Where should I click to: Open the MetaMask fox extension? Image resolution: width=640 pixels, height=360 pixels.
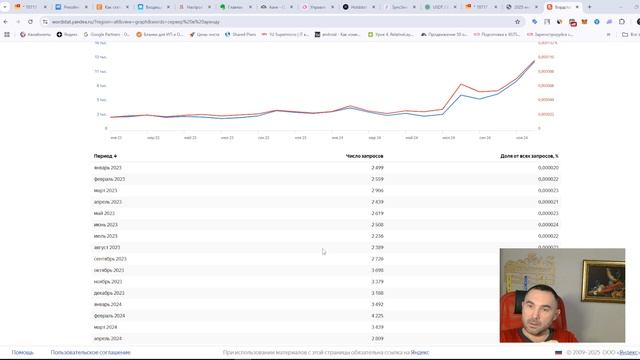click(x=584, y=22)
